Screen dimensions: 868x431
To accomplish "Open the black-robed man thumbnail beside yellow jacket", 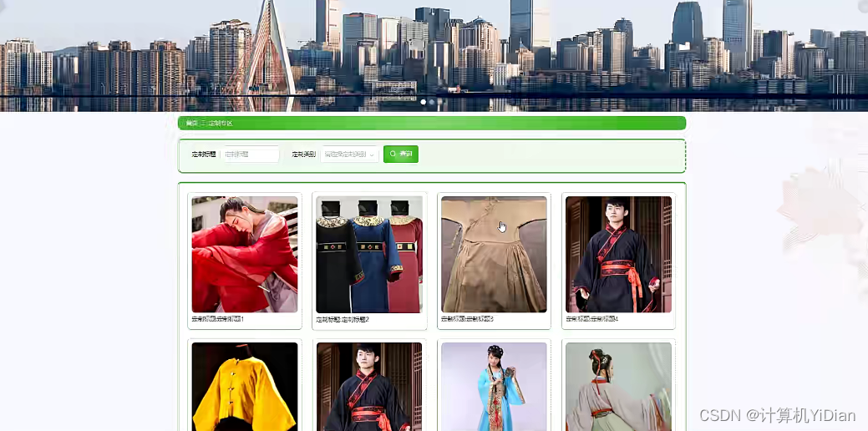I will point(369,387).
